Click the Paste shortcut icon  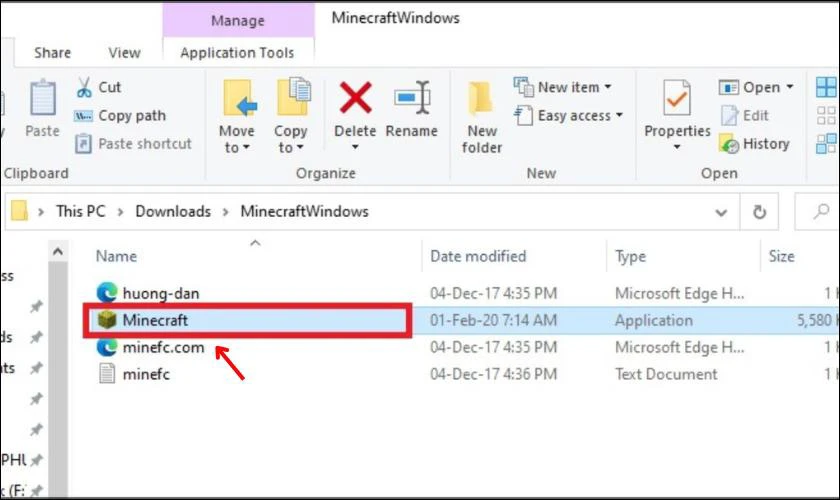[83, 144]
